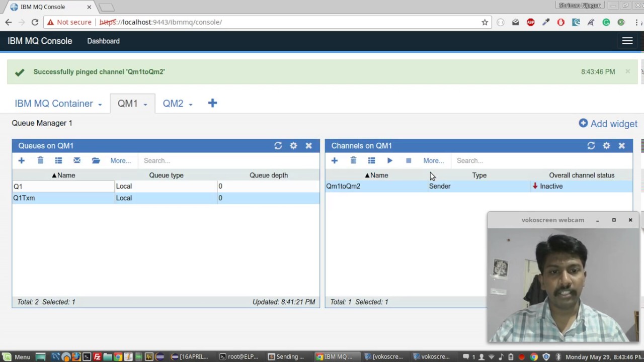The width and height of the screenshot is (644, 362).
Task: Select queue row Q1Txm
Action: pos(166,198)
